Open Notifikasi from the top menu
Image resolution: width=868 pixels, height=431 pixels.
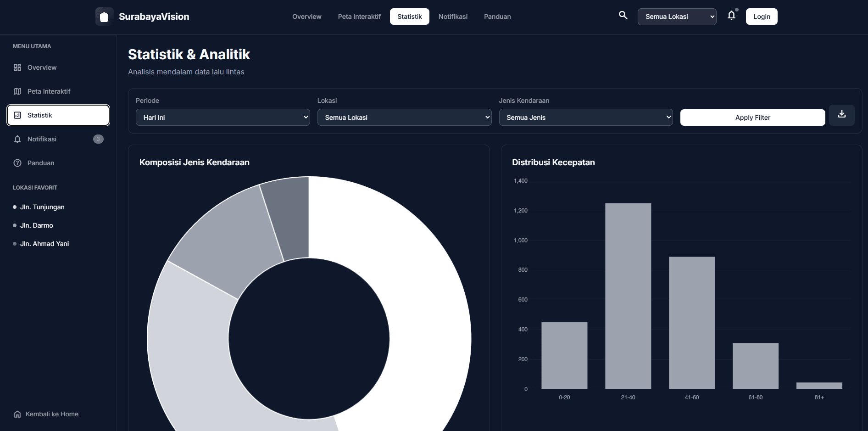[x=453, y=16]
